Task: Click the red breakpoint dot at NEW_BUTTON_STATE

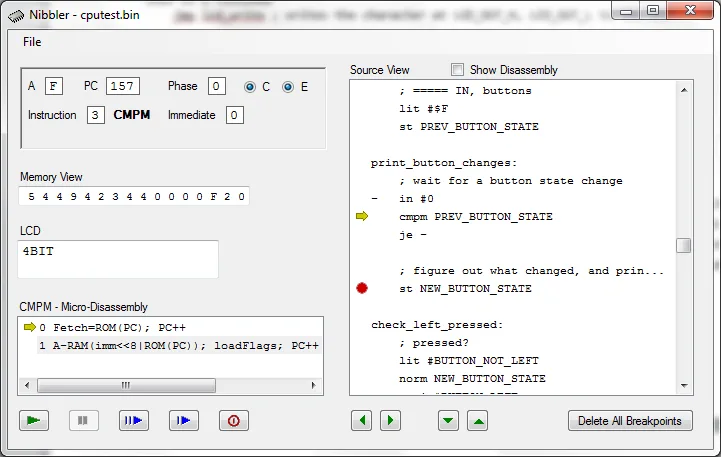Action: click(362, 288)
